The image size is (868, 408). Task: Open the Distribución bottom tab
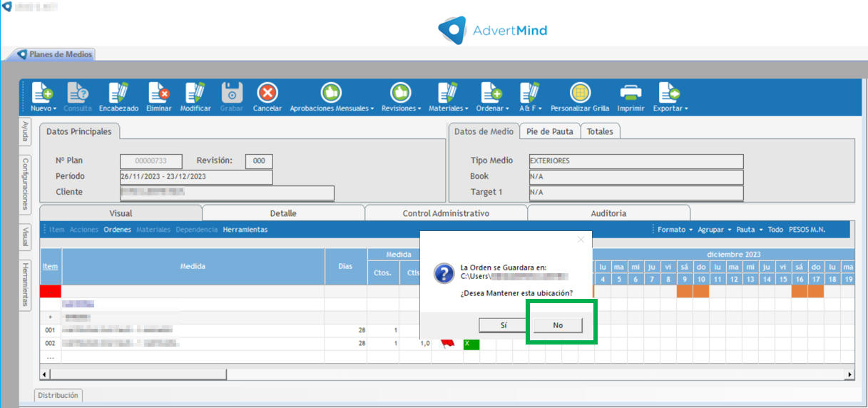pyautogui.click(x=58, y=395)
